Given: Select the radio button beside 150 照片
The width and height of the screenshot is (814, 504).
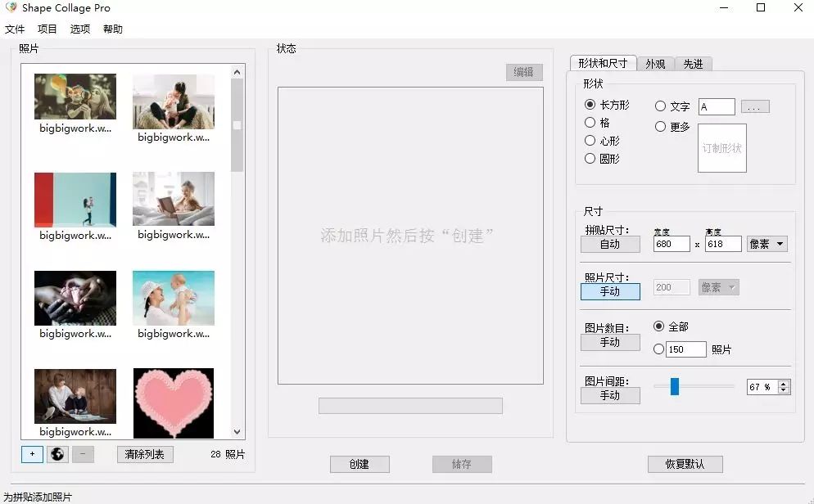Looking at the screenshot, I should tap(658, 349).
